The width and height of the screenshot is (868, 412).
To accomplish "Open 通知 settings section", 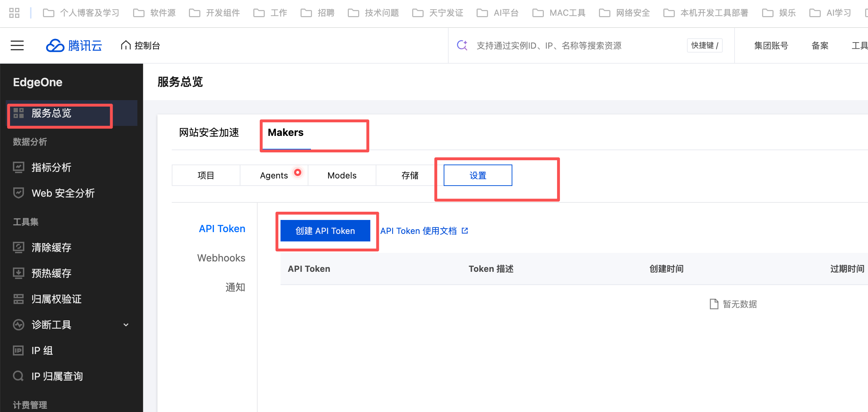I will [235, 287].
